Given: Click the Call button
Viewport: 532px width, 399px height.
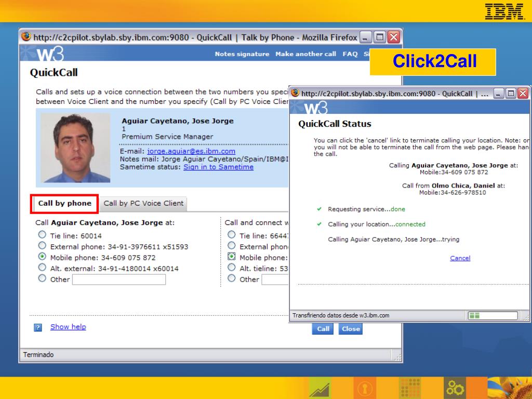Looking at the screenshot, I should (x=323, y=329).
